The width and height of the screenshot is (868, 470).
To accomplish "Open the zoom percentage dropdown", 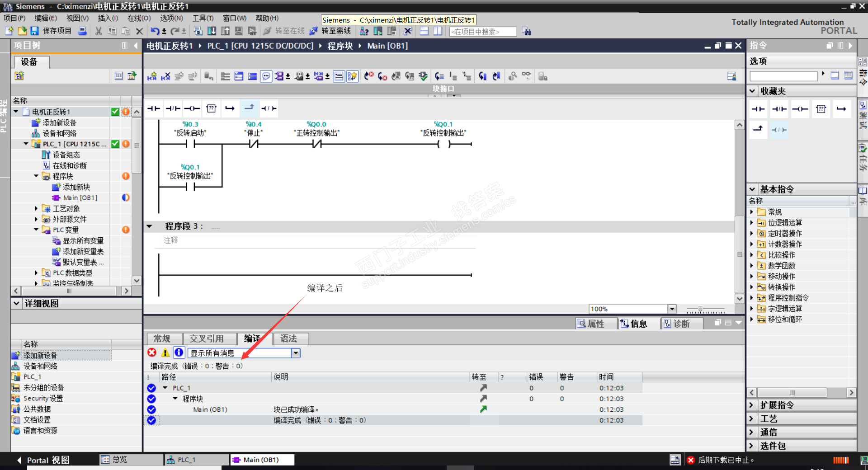I will point(672,309).
